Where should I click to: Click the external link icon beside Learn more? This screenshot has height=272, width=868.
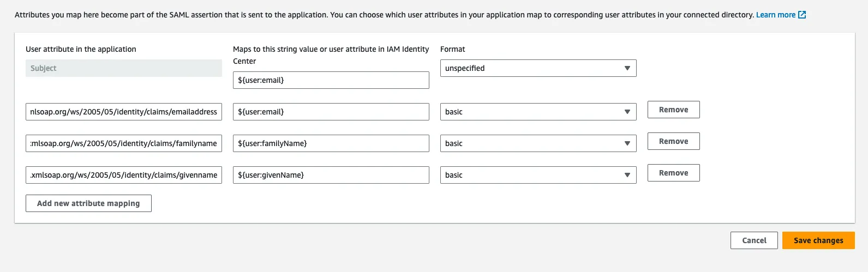click(x=802, y=15)
